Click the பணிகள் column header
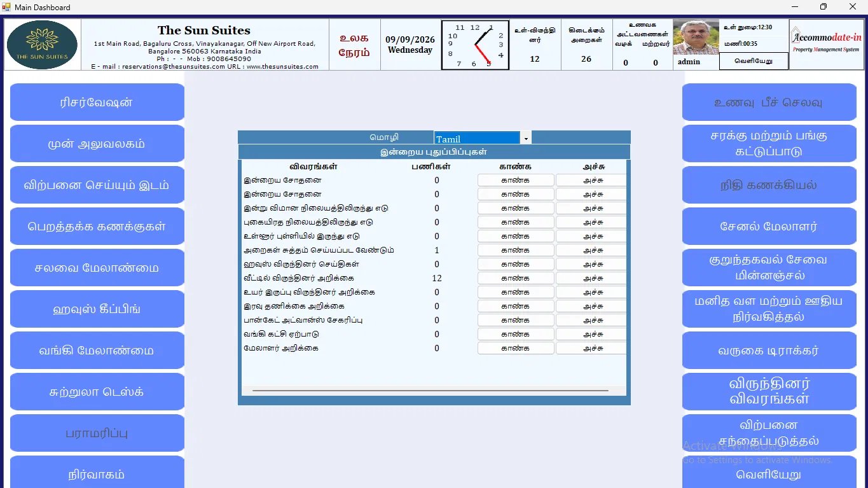868x488 pixels. (x=432, y=167)
